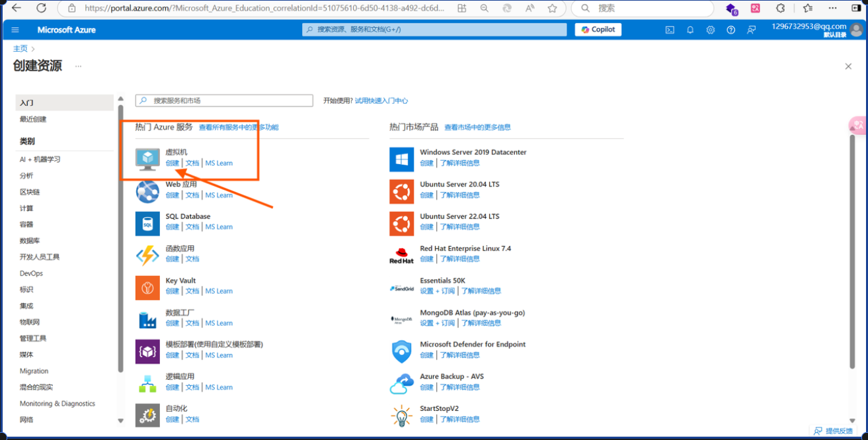Viewport: 868px width, 440px height.
Task: Click the Windows Server 2019 Datacenter icon
Action: [x=402, y=159]
